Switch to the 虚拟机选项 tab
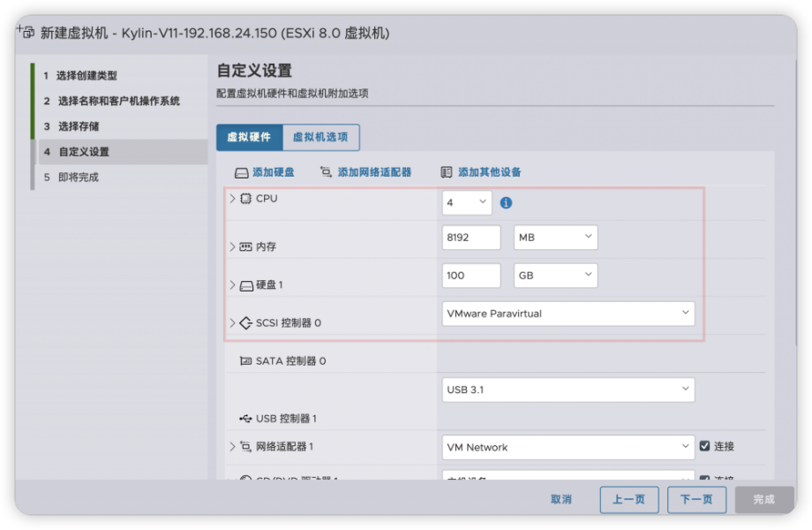This screenshot has height=530, width=812. point(320,137)
